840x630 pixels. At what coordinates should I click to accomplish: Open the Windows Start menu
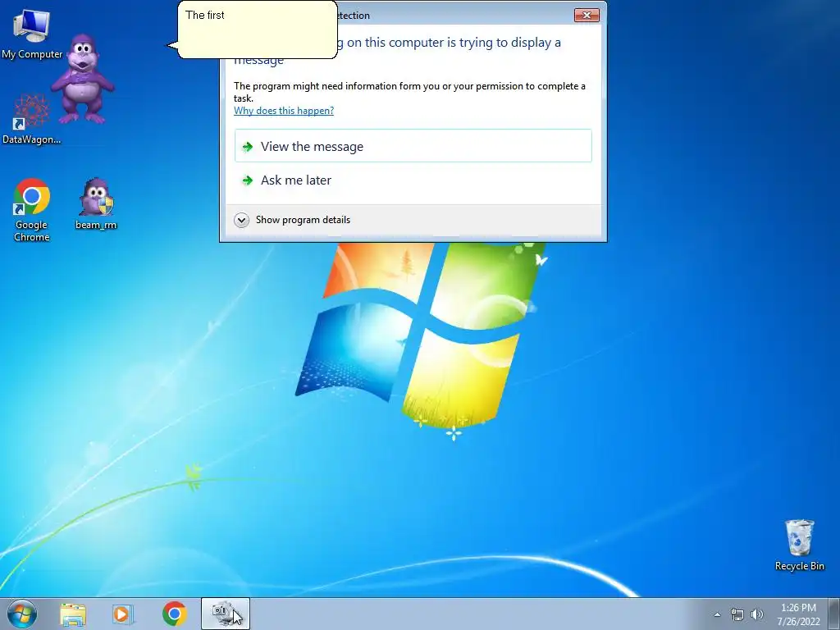(22, 614)
